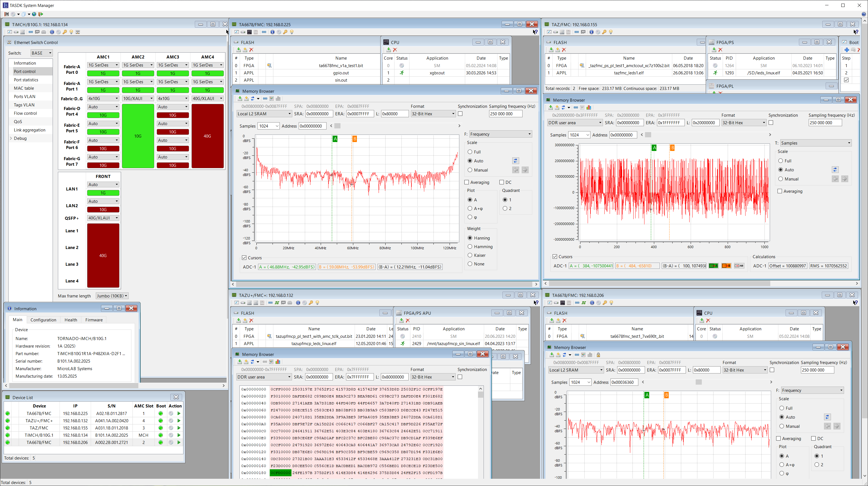Open Firmware tab in Information window
Viewport: 868px width, 486px height.
click(x=94, y=320)
